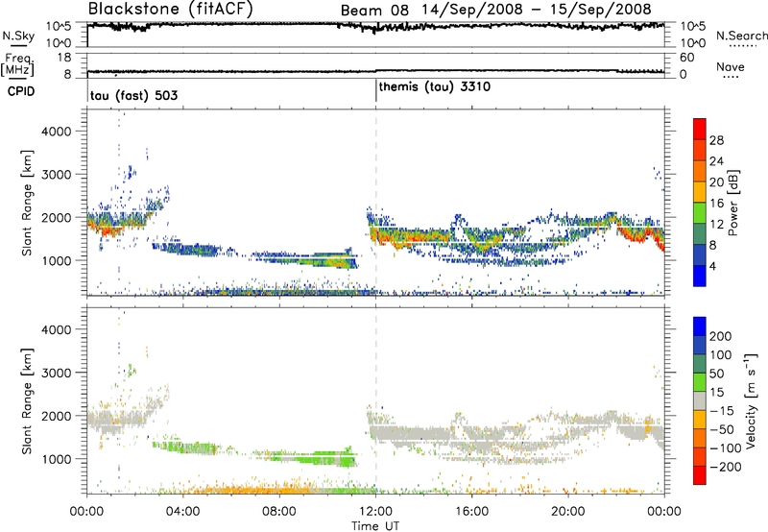Select the 'N.Sky' noise legend label
The width and height of the screenshot is (768, 532).
coord(18,36)
